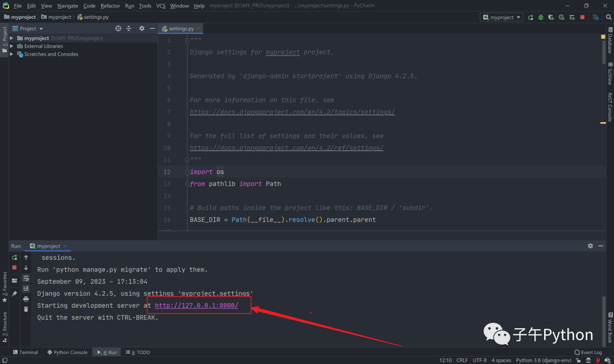Close the myproject Run tab
Viewport: 614px width, 364px height.
coord(65,246)
